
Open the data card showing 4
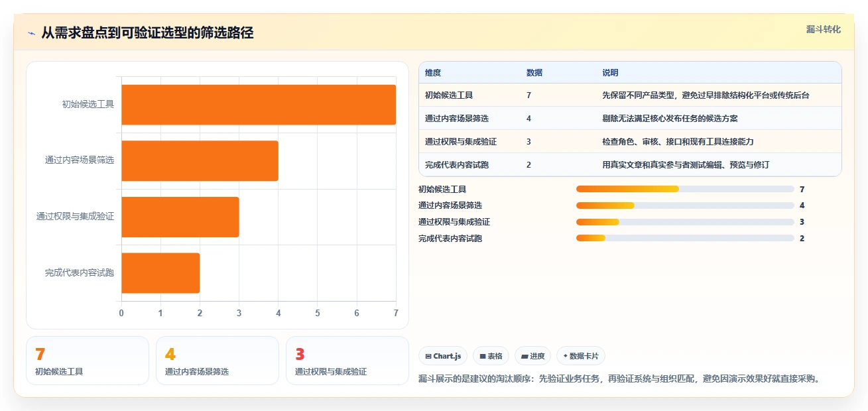pyautogui.click(x=217, y=361)
